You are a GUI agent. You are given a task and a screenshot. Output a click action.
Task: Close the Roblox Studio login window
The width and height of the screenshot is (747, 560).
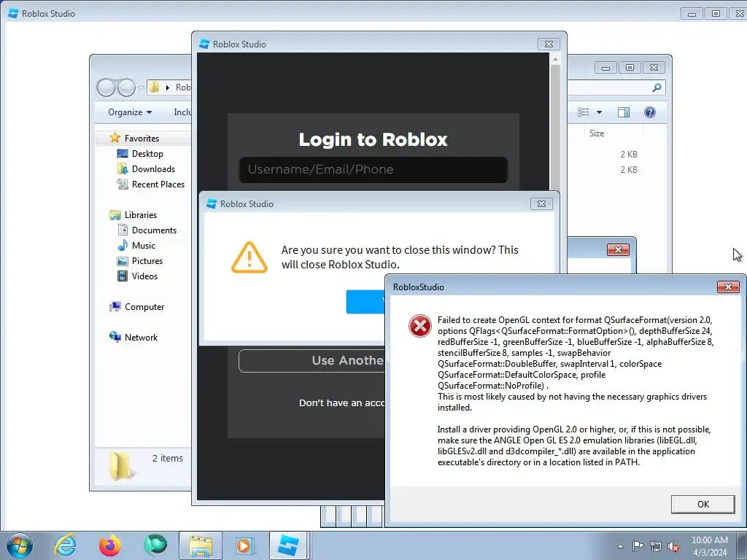pos(549,44)
